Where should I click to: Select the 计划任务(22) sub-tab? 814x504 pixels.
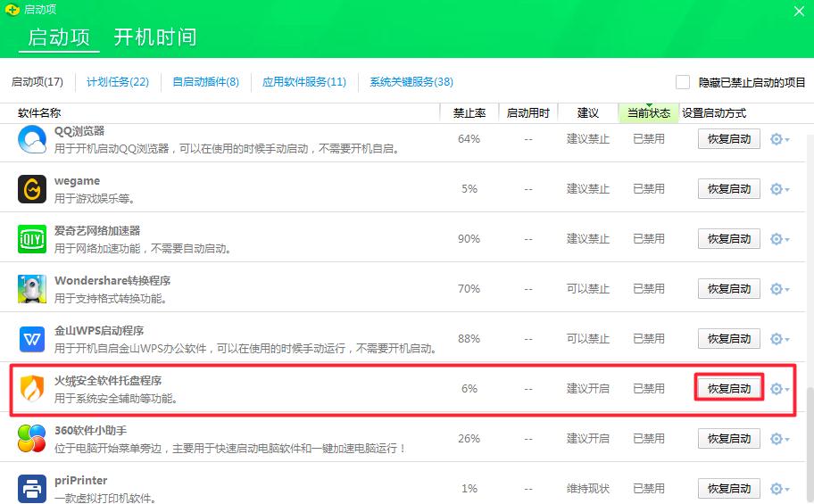coord(118,82)
